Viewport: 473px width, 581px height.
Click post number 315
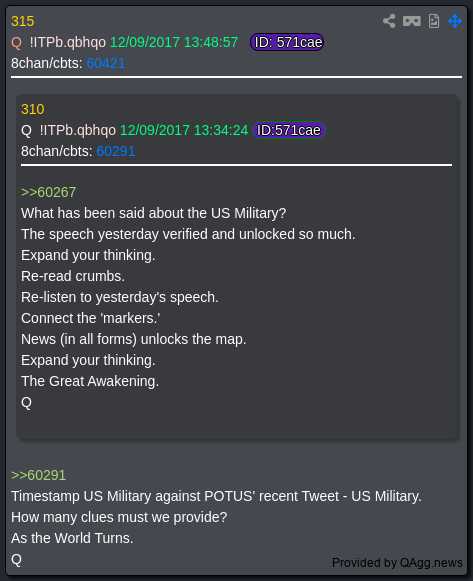23,21
